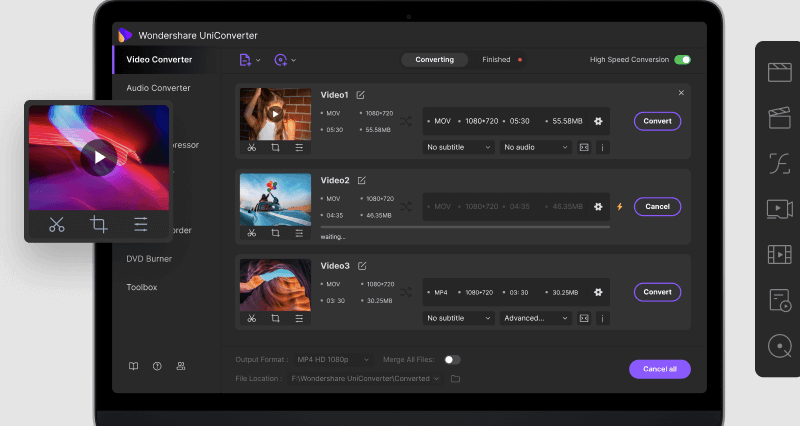The width and height of the screenshot is (800, 426).
Task: Open the load DVD dropdown arrow
Action: click(293, 60)
